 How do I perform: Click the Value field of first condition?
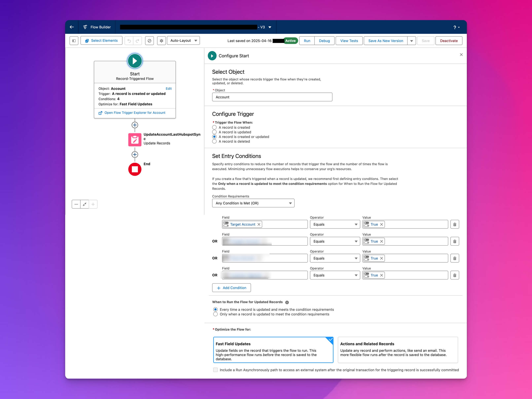405,224
